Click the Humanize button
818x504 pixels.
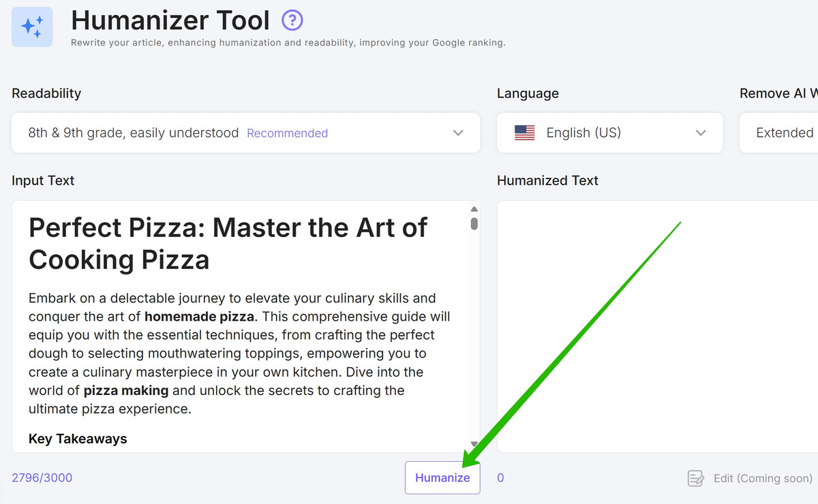click(442, 477)
